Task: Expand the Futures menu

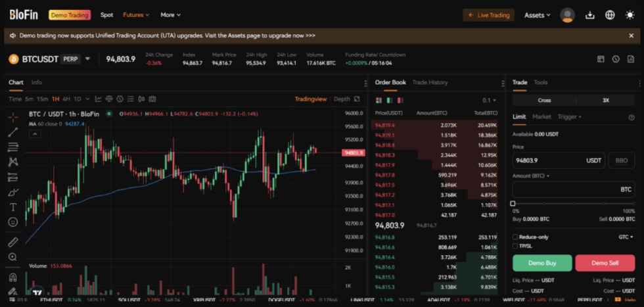Action: [x=137, y=15]
